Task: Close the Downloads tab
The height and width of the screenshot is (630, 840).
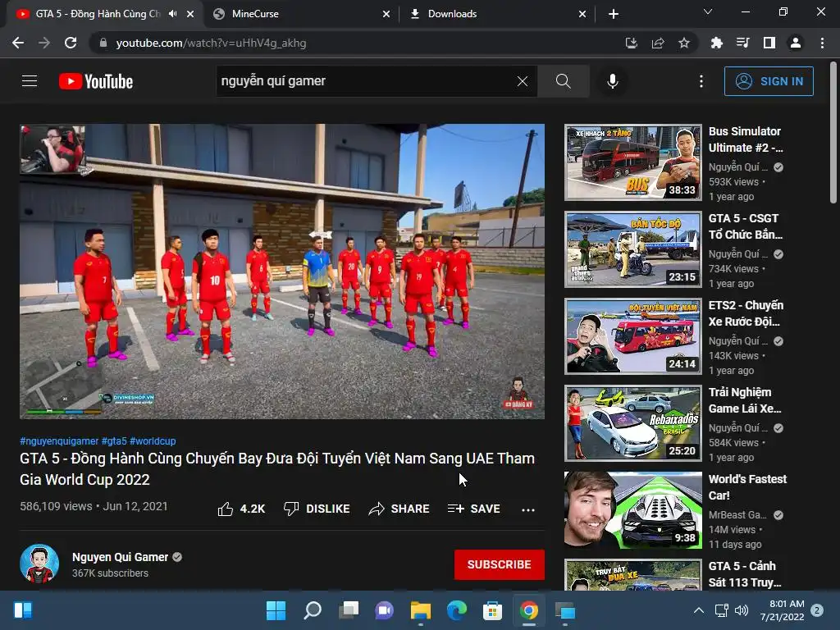Action: tap(582, 14)
